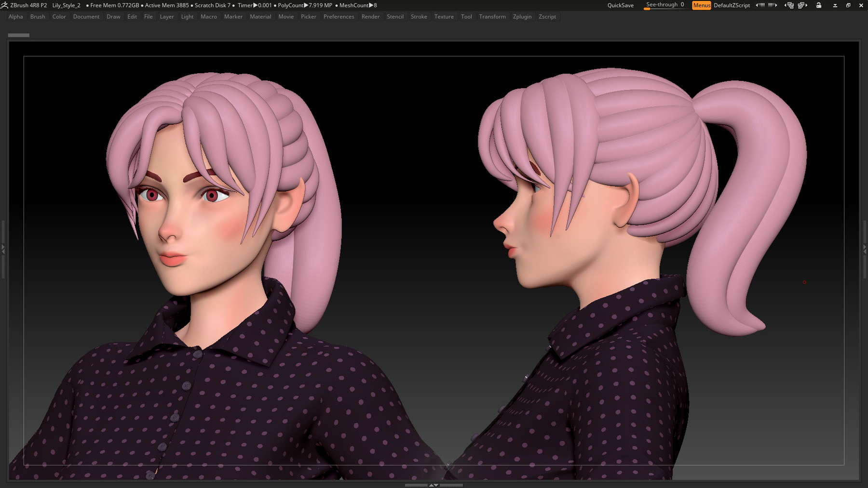Screen dimensions: 868x488
Task: Expand the bottom tray divider arrows
Action: point(434,485)
